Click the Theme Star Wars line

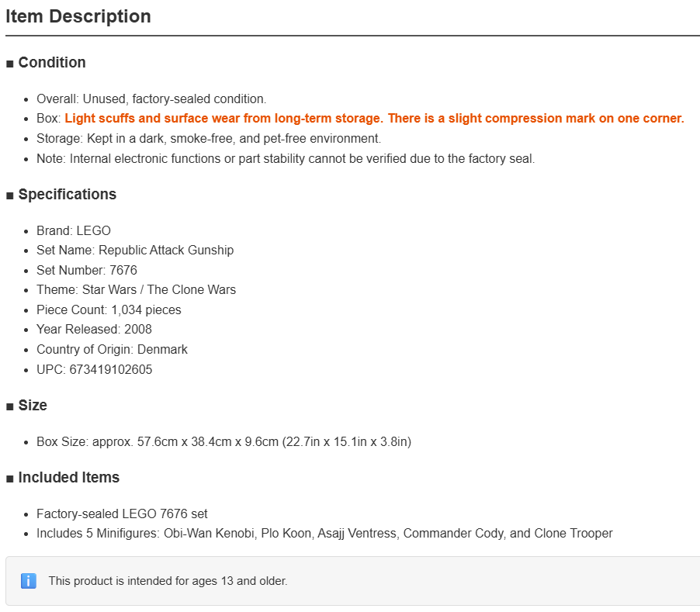coord(136,289)
